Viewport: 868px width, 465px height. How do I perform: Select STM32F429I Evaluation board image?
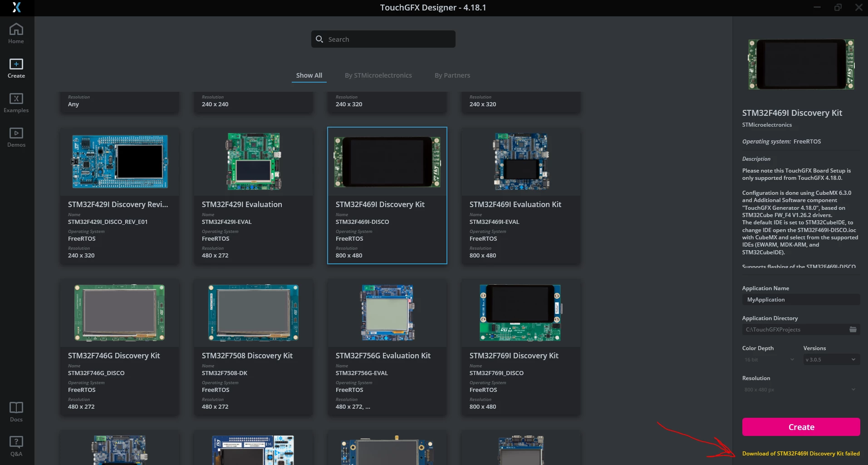(254, 162)
